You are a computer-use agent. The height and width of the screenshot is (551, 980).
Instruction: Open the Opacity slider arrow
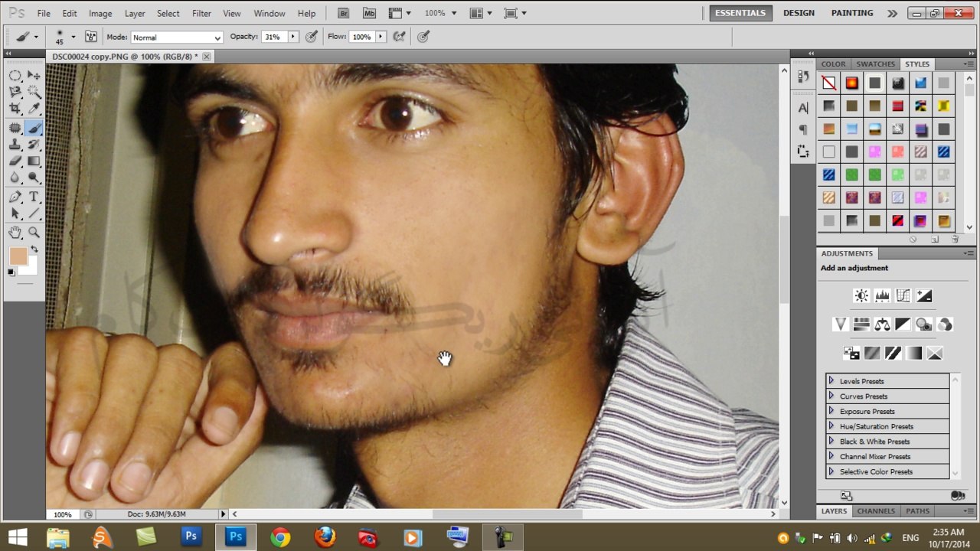point(293,37)
